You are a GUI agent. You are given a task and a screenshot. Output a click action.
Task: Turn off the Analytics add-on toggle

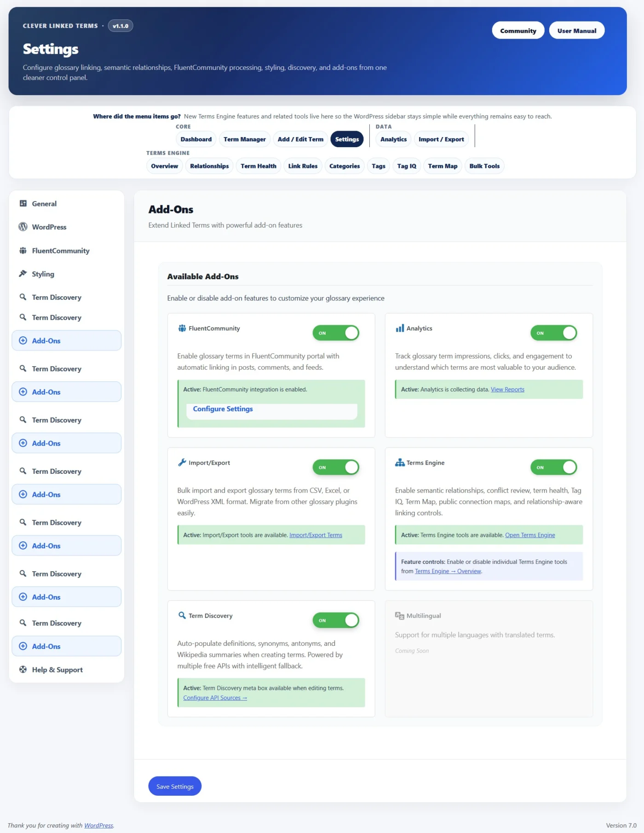[x=553, y=333]
